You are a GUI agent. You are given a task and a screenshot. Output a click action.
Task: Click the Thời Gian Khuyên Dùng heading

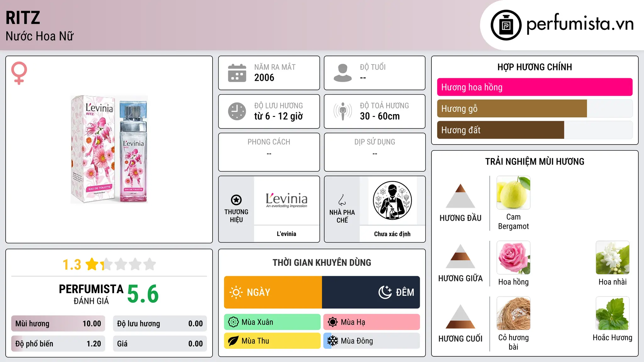point(322,262)
